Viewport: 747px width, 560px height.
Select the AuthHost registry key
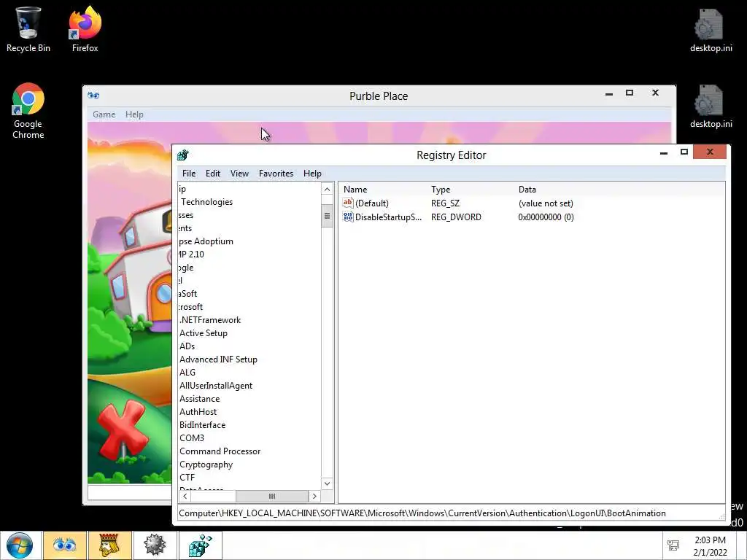pos(198,412)
